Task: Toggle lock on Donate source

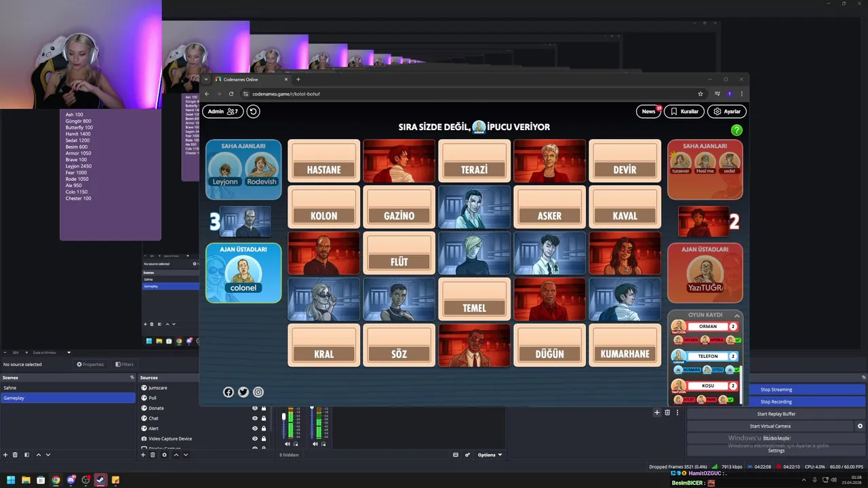Action: [264, 408]
